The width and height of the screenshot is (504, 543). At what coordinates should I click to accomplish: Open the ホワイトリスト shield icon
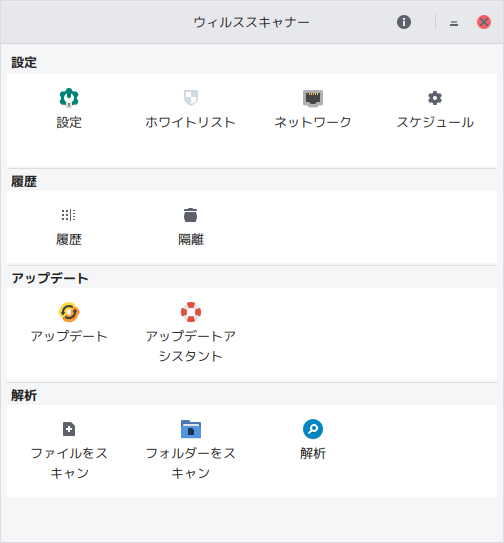click(x=191, y=98)
